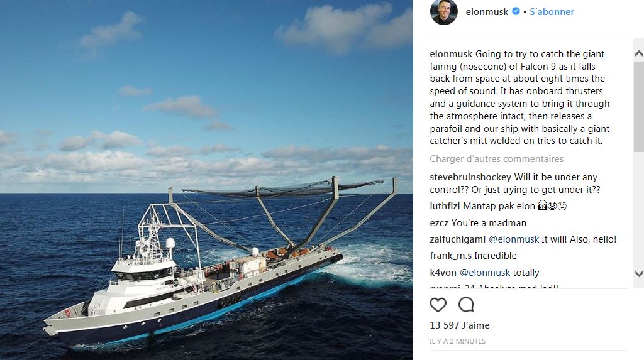This screenshot has width=644, height=360.
Task: Click the S'abonner follow button
Action: [552, 12]
